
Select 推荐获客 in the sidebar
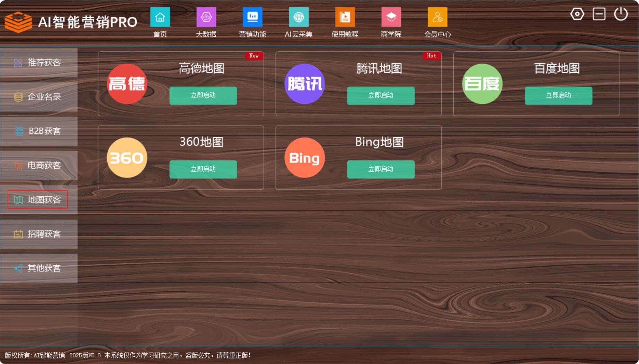38,63
